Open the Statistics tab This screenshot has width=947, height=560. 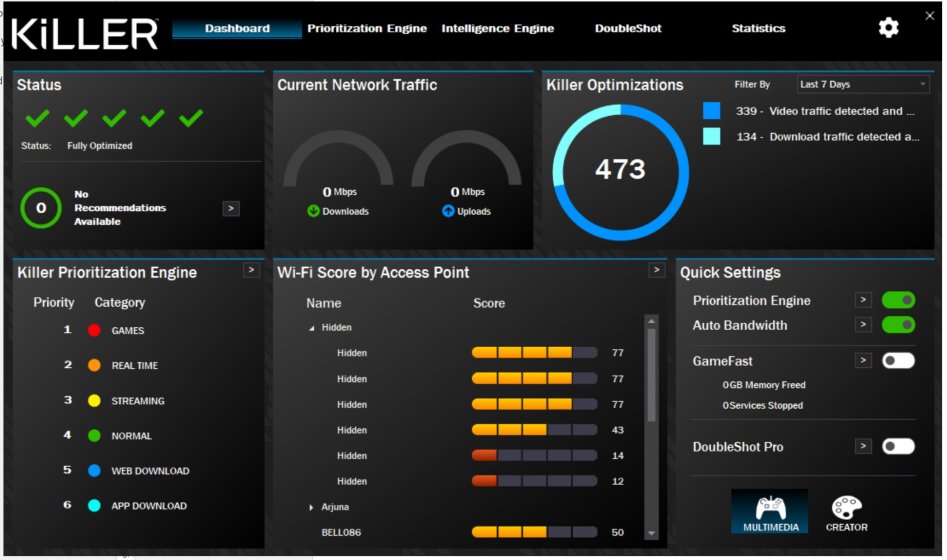tap(758, 28)
